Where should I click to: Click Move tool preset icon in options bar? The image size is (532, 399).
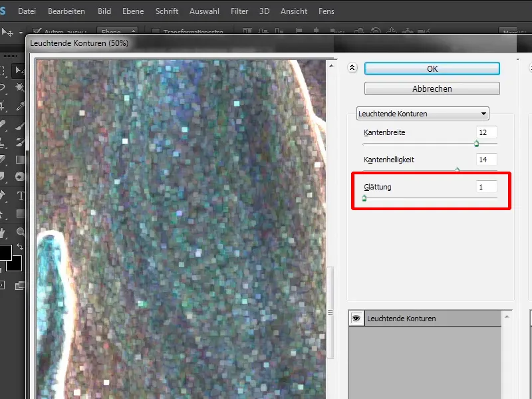pyautogui.click(x=7, y=32)
